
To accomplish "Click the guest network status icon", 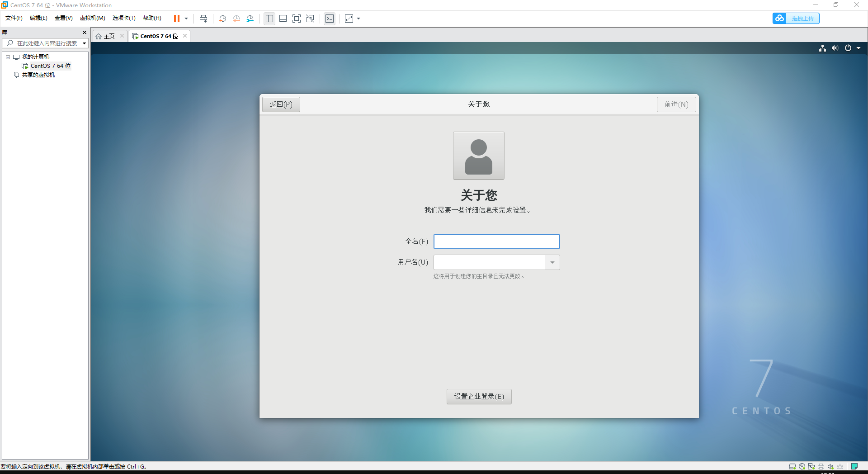I will tap(822, 48).
